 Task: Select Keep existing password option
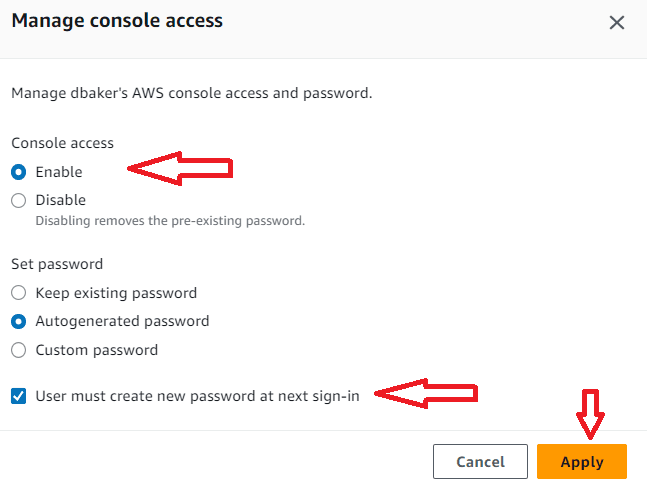tap(19, 293)
